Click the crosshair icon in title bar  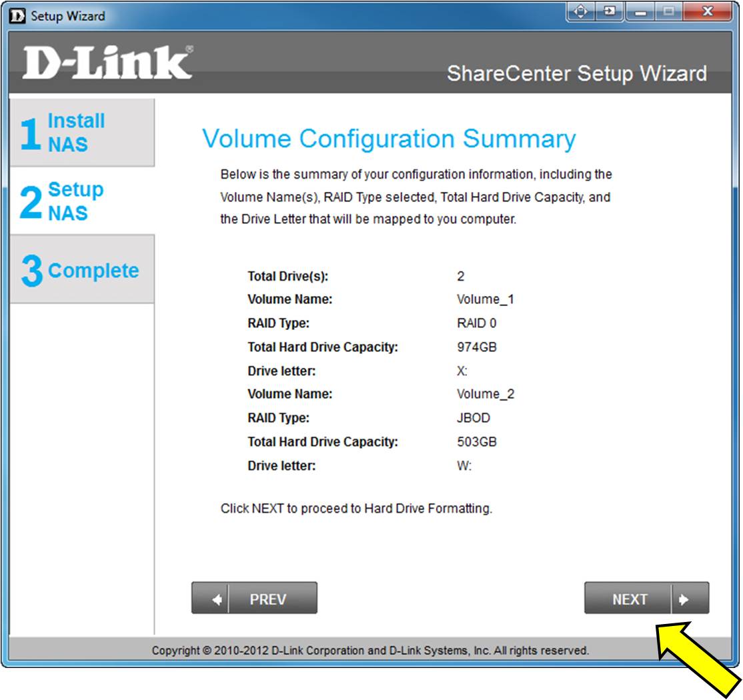click(581, 11)
